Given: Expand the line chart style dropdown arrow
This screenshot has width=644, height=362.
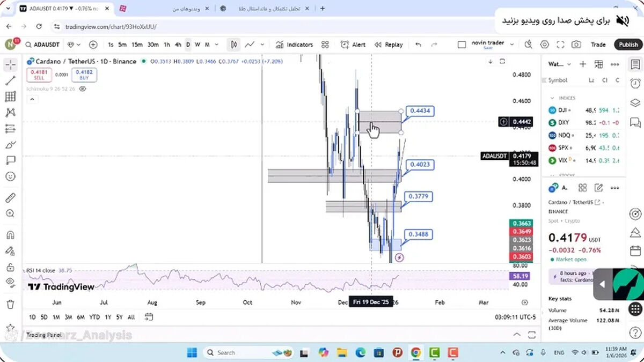Looking at the screenshot, I should pos(264,45).
